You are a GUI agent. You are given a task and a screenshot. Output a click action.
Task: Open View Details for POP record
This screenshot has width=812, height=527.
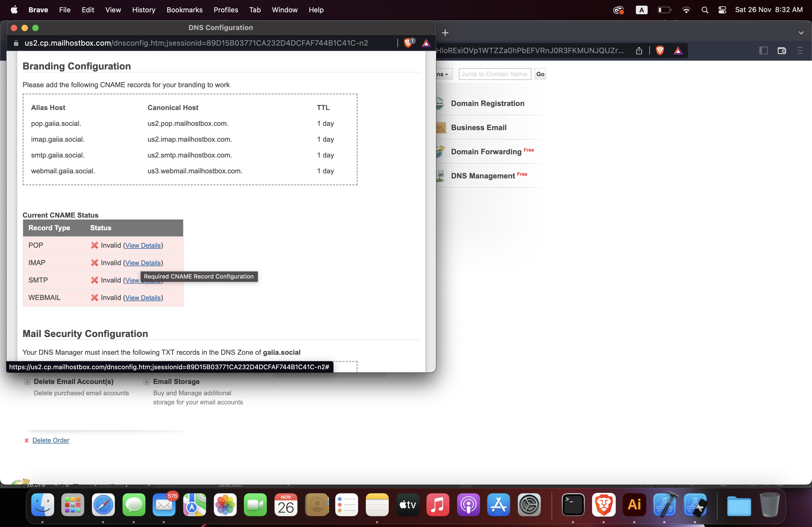click(143, 246)
